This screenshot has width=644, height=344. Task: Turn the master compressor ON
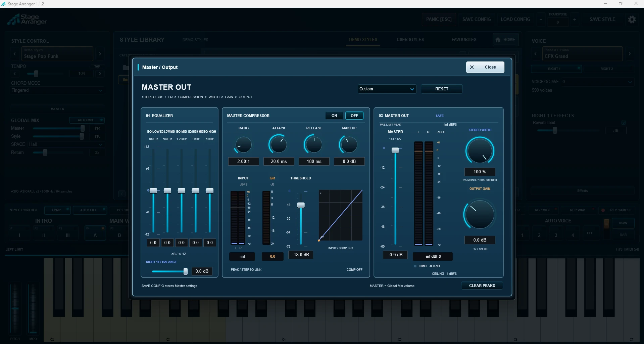click(334, 116)
